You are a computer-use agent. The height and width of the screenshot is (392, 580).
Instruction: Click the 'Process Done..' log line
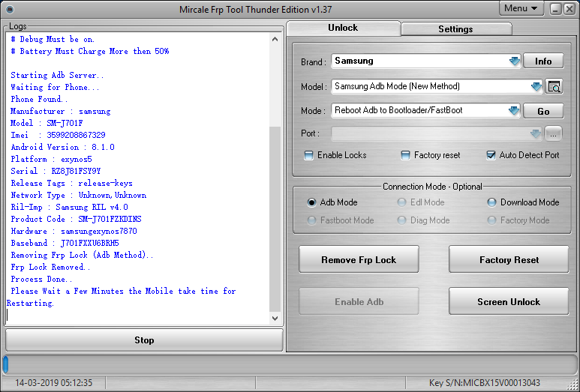[x=41, y=279]
